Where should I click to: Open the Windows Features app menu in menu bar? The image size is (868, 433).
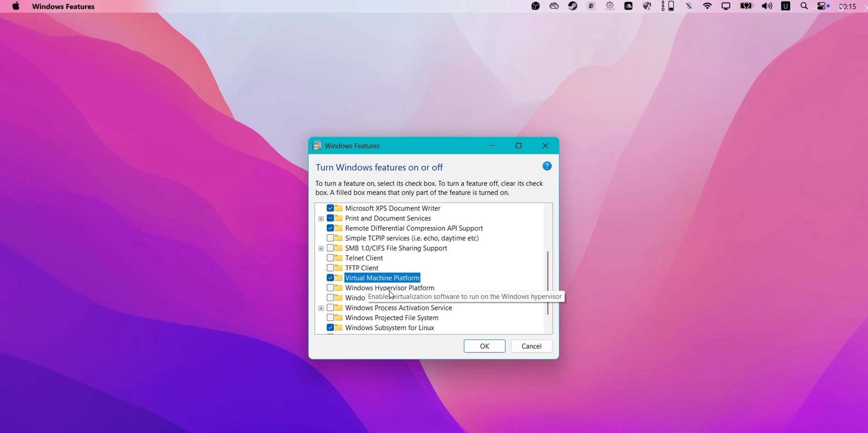pos(63,7)
